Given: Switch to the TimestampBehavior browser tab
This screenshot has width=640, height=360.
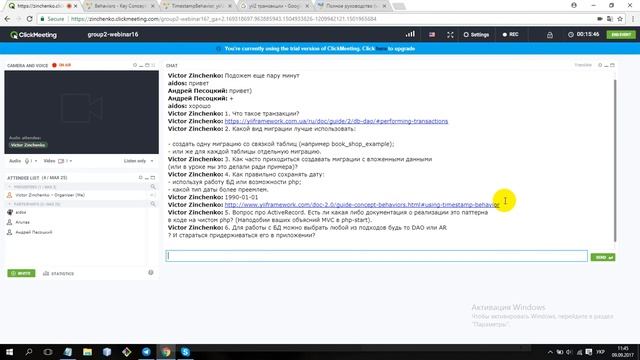Looking at the screenshot, I should (x=197, y=6).
